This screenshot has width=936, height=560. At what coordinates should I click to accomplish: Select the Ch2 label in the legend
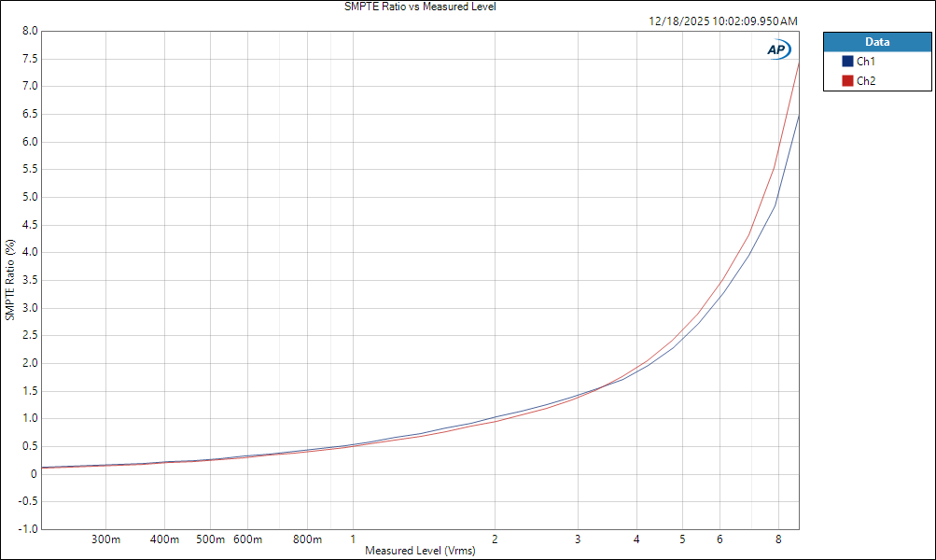coord(865,81)
